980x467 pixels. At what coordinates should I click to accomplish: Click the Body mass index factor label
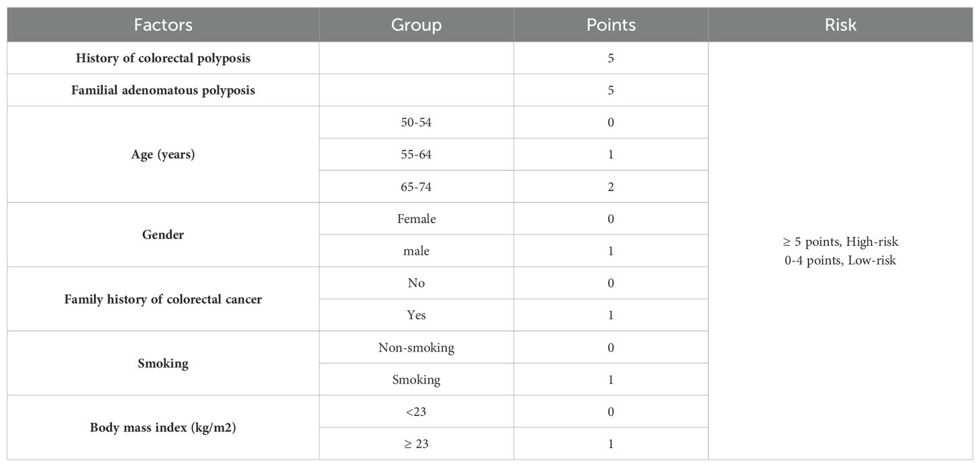tap(163, 427)
